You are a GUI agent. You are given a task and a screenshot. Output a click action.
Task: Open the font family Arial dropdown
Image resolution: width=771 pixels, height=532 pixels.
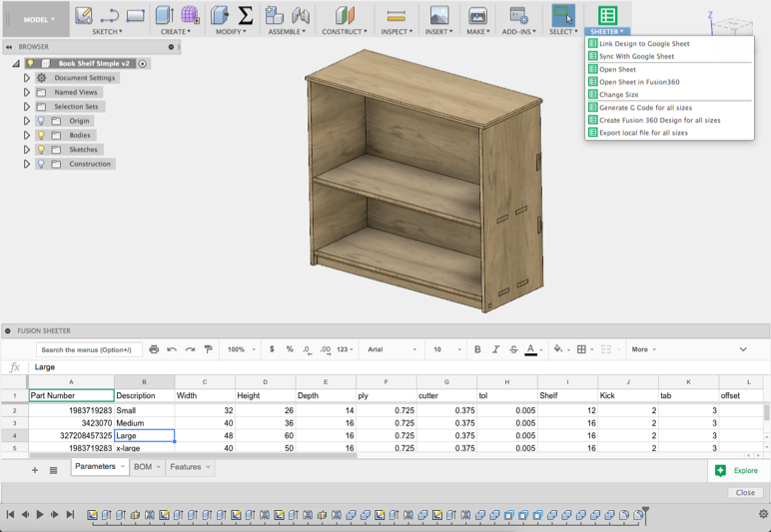click(x=391, y=349)
